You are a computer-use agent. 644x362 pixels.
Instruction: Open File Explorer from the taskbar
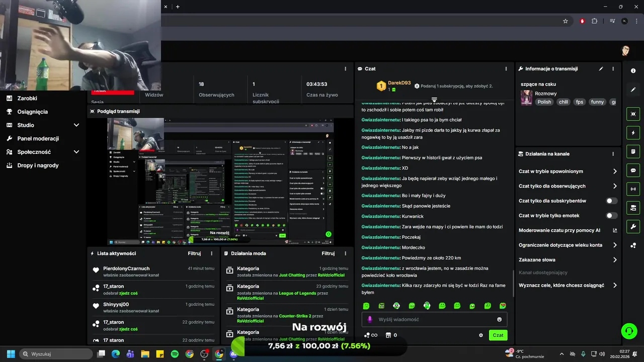(145, 354)
